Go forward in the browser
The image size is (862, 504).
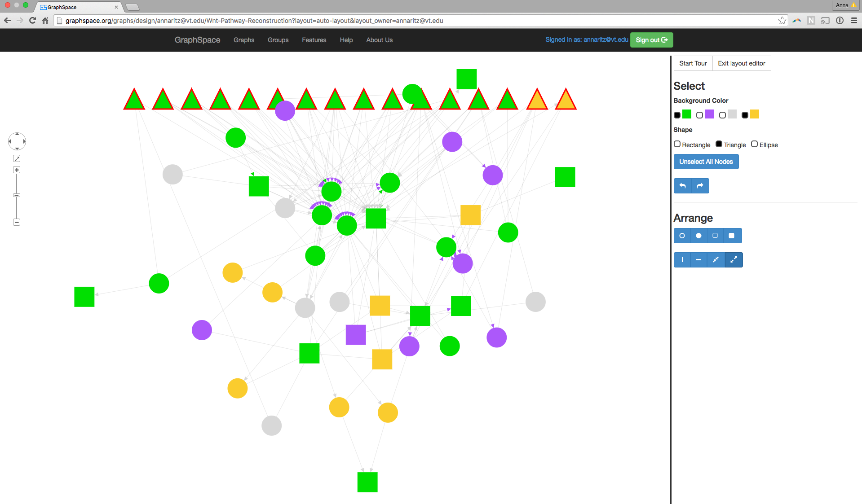20,21
